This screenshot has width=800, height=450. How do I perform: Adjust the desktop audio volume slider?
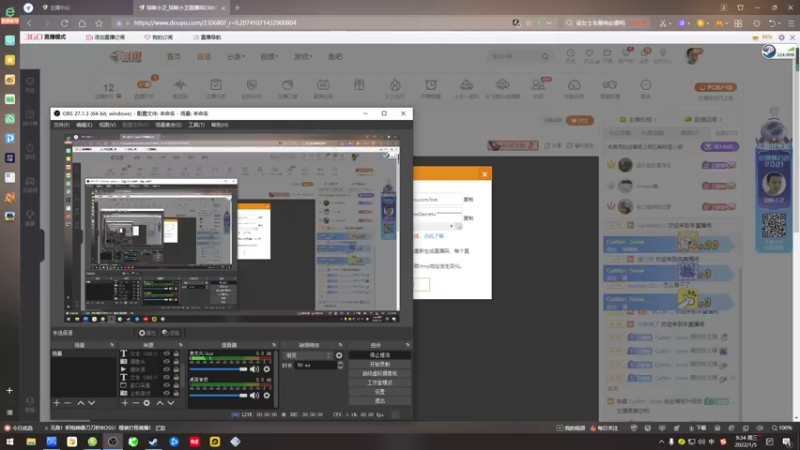(x=218, y=395)
